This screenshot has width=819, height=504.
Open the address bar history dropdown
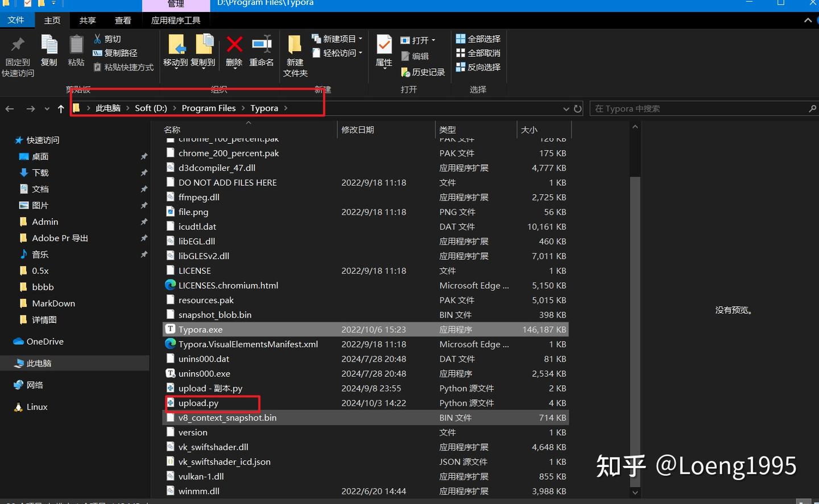click(x=566, y=109)
